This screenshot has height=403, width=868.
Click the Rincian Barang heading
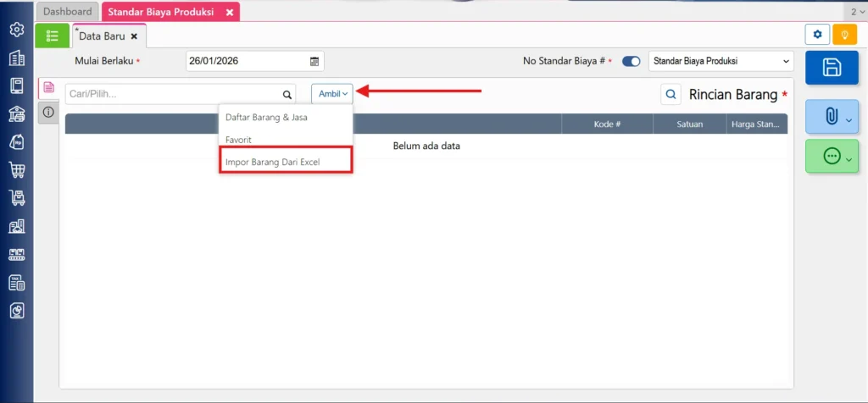tap(733, 95)
